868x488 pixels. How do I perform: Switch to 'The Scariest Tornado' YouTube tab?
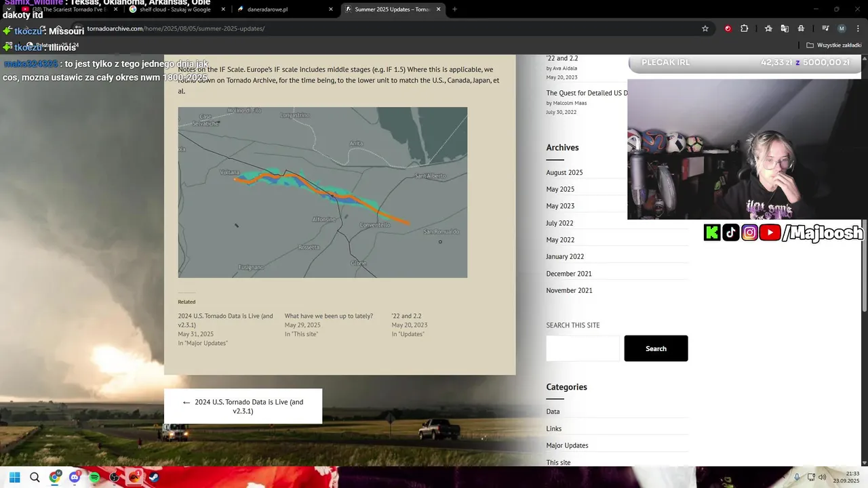68,9
